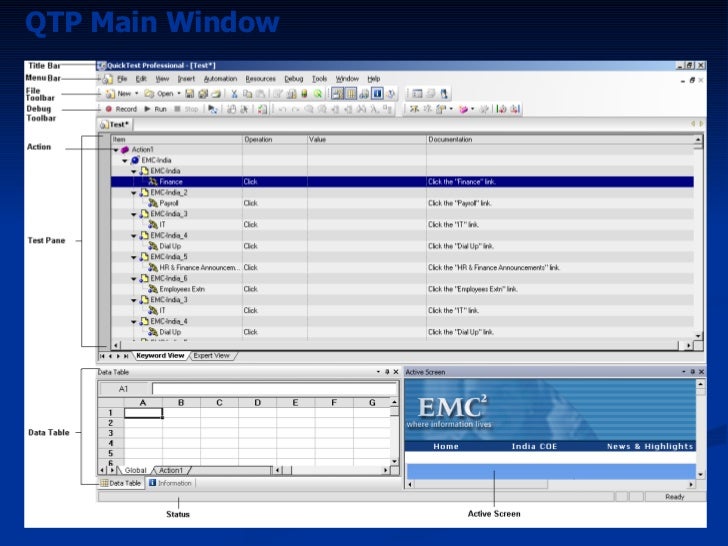The width and height of the screenshot is (728, 546).
Task: Click the Finance link step icon
Action: pos(153,182)
